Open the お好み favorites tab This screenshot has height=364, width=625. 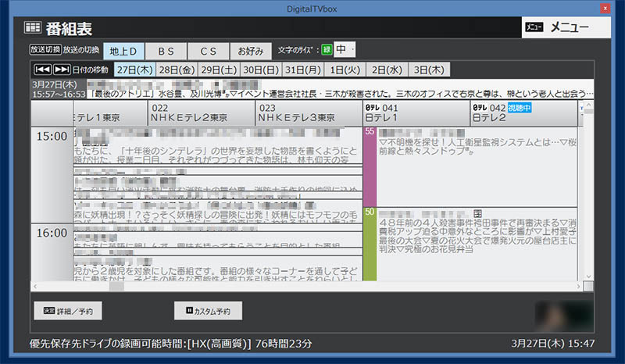click(251, 51)
